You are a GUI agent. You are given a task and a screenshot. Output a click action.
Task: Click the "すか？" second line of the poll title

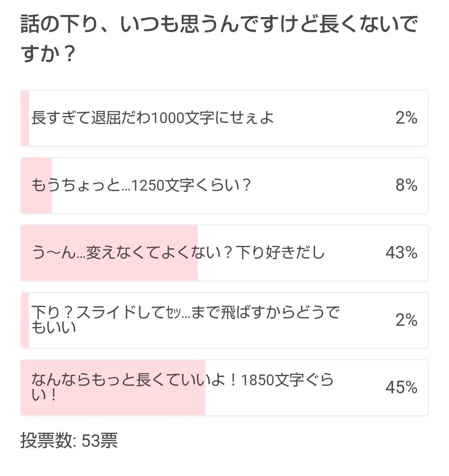point(48,54)
